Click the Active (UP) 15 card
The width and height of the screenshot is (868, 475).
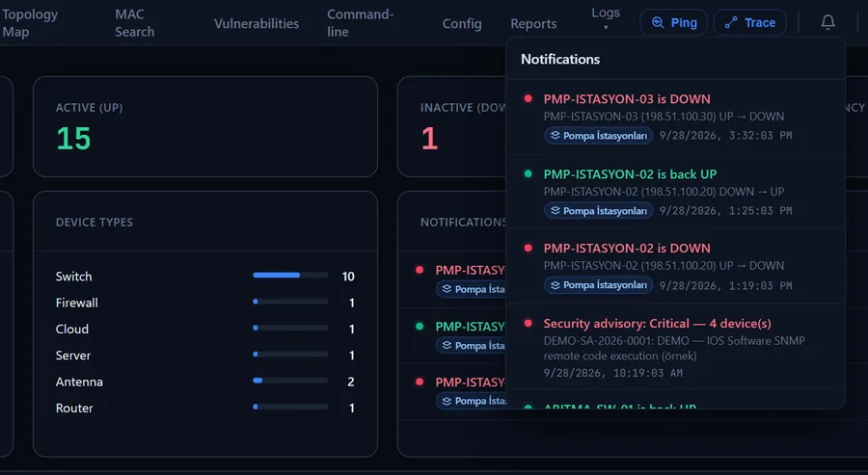coord(205,126)
